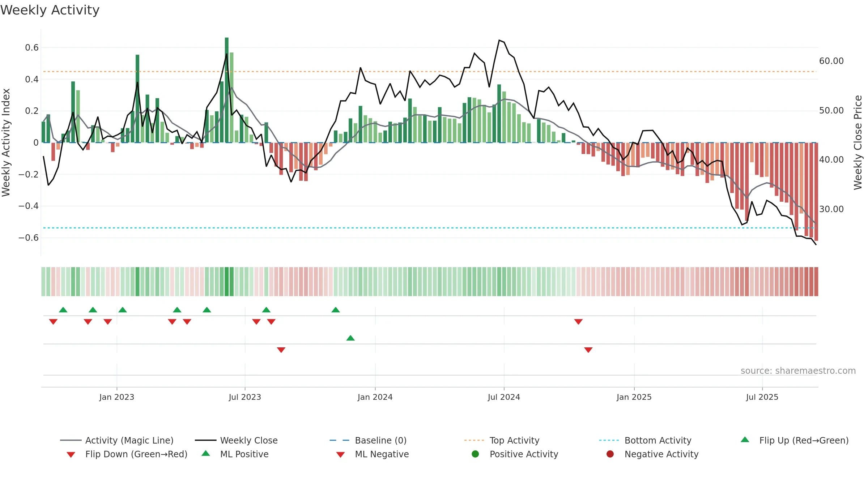Screen dimensions: 868x488
Task: Click the −0.6 activity axis tick
Action: (x=29, y=237)
